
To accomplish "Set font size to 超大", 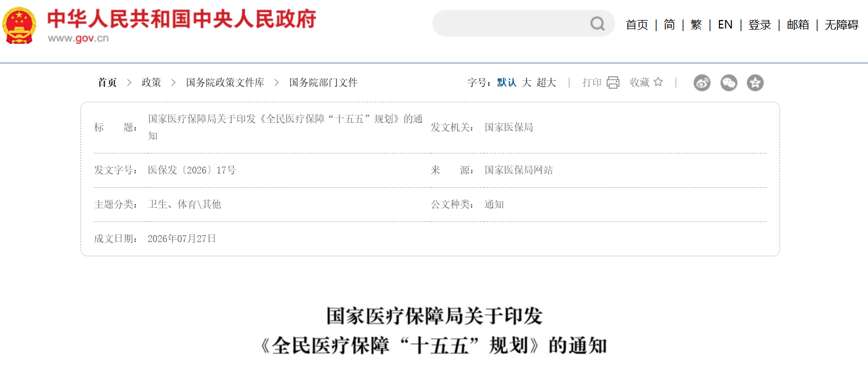I will [x=546, y=82].
